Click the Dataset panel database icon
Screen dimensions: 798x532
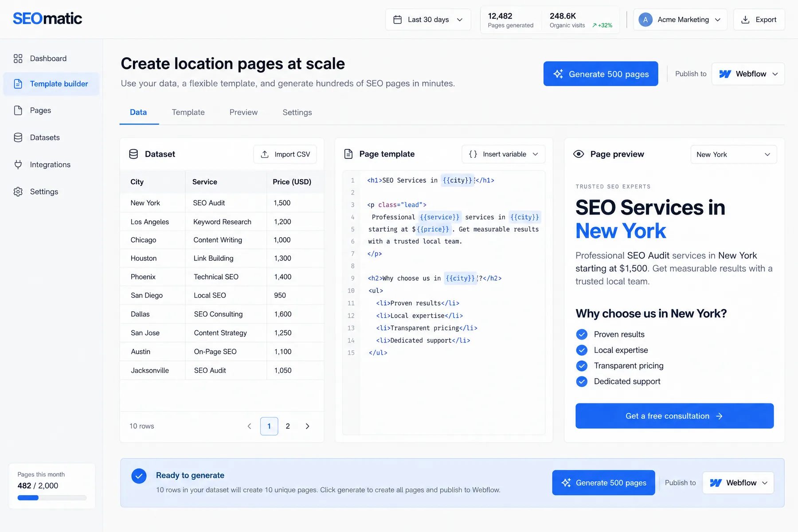(133, 154)
